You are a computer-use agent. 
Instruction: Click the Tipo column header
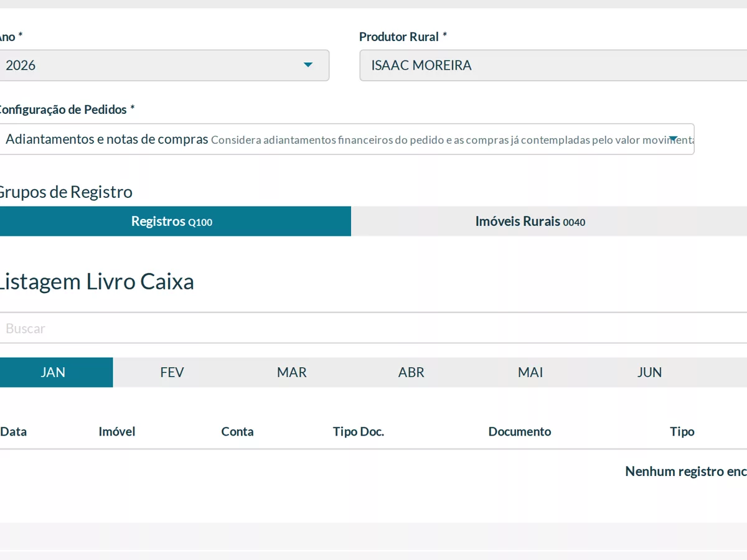[x=682, y=431]
